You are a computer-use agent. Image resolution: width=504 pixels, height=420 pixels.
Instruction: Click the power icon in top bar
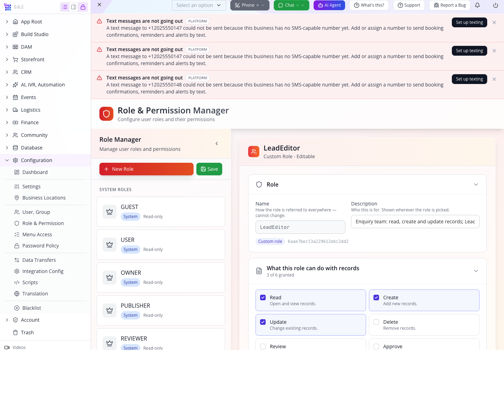496,5
